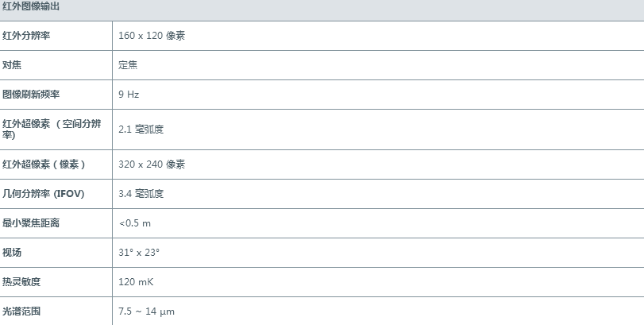
Task: Select the 视场 row label
Action: (x=12, y=252)
